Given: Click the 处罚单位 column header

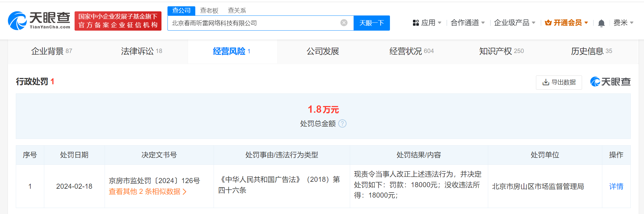Looking at the screenshot, I should coord(545,155).
